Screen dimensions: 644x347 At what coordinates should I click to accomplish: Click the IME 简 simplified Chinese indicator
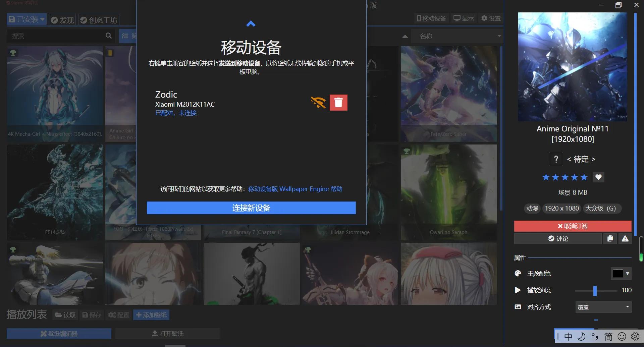(608, 336)
